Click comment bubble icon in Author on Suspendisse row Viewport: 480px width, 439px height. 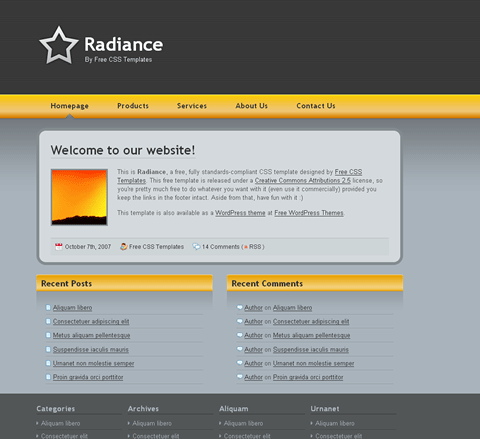point(239,349)
